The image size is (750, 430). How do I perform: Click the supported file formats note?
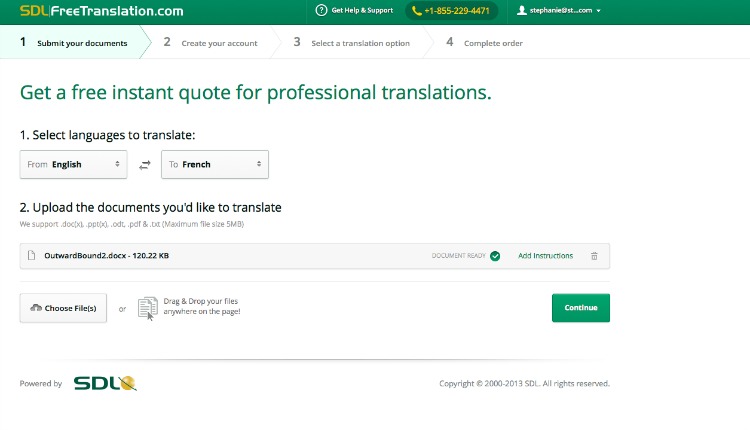click(x=132, y=224)
